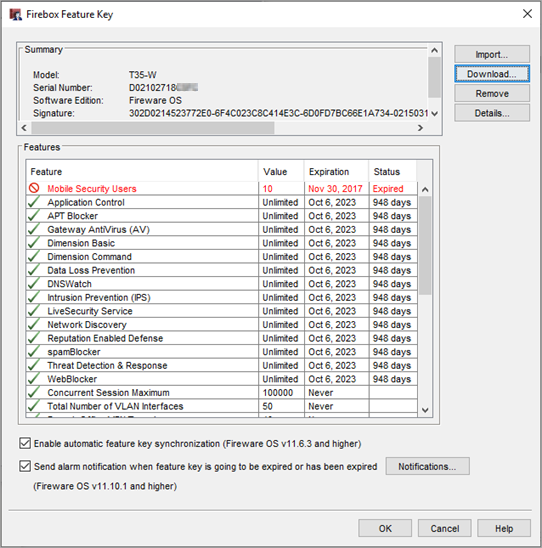Click Import... button
The height and width of the screenshot is (548, 542).
[x=492, y=55]
